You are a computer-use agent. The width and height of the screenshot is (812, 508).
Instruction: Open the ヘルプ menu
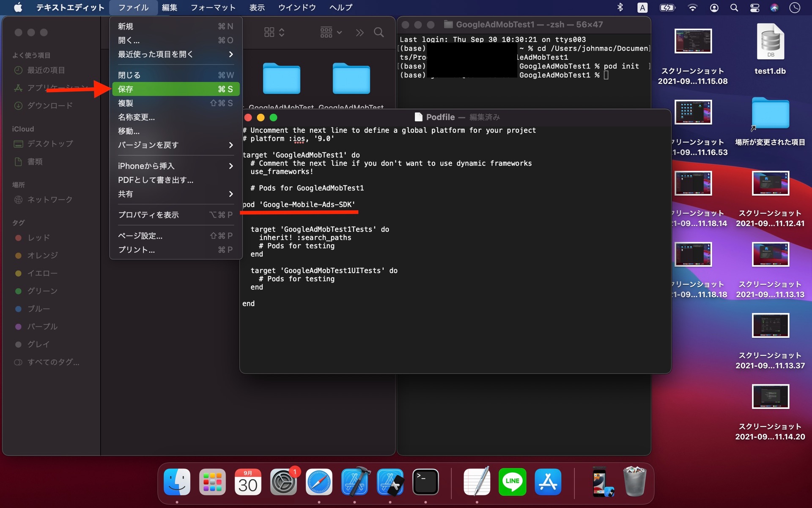[x=341, y=8]
